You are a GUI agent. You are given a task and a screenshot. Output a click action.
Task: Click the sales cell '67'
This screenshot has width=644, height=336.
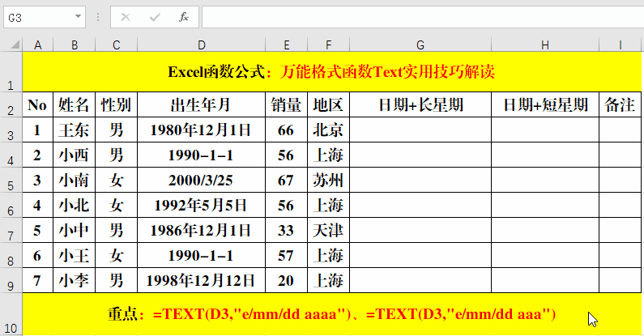[286, 180]
